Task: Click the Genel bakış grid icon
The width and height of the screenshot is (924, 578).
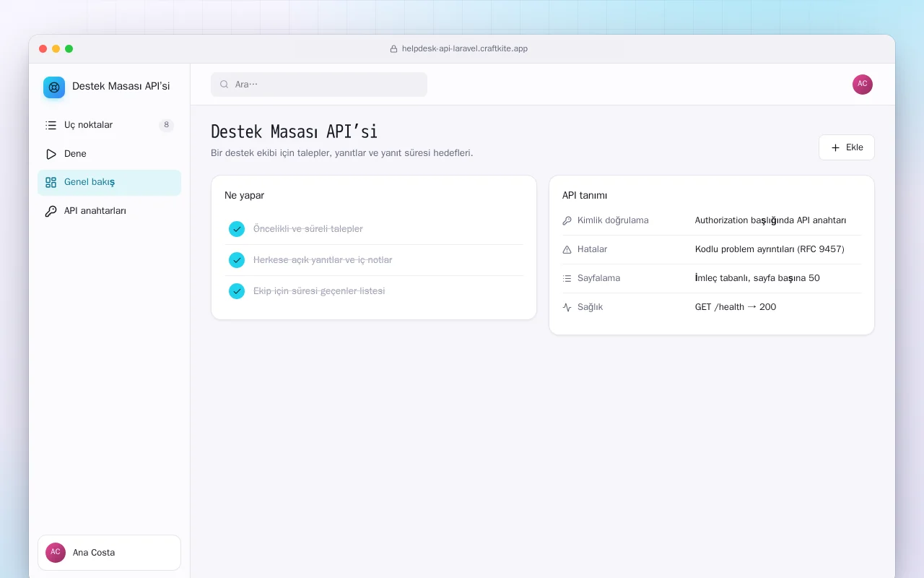Action: [51, 182]
